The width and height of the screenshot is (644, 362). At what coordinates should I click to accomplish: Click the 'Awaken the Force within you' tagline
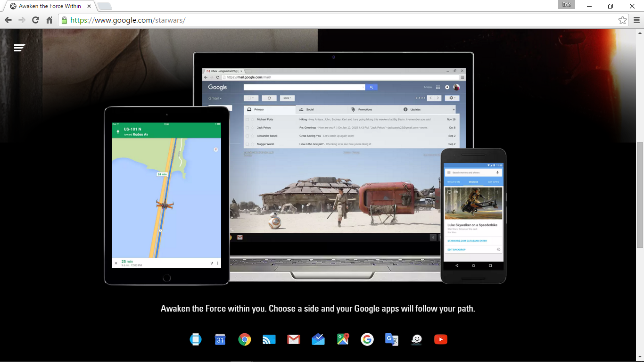(318, 309)
